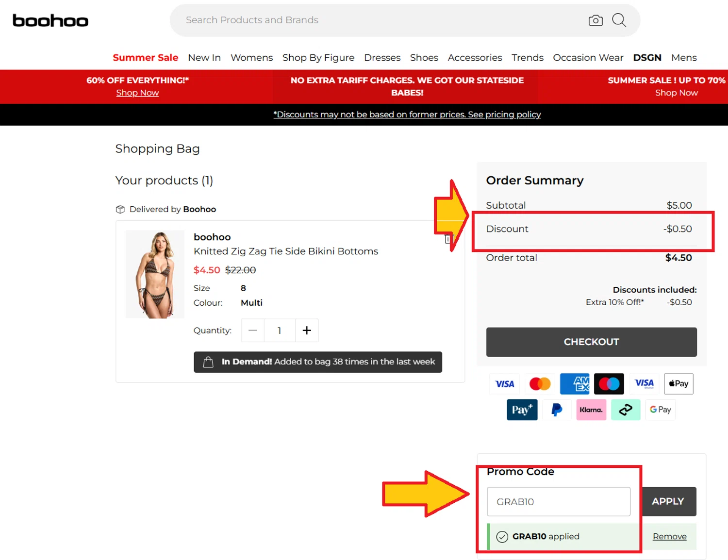This screenshot has width=728, height=560.
Task: Increase quantity with plus button
Action: click(307, 330)
